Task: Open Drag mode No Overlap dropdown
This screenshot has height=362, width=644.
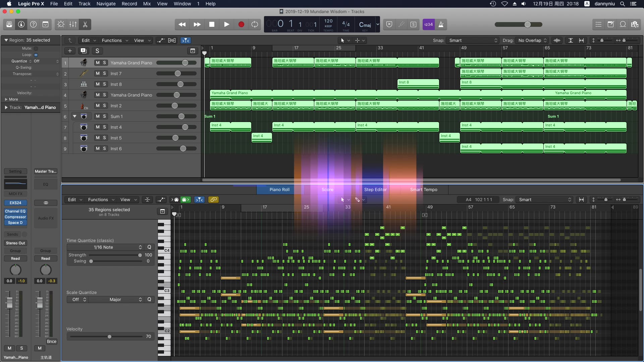Action: (x=532, y=40)
